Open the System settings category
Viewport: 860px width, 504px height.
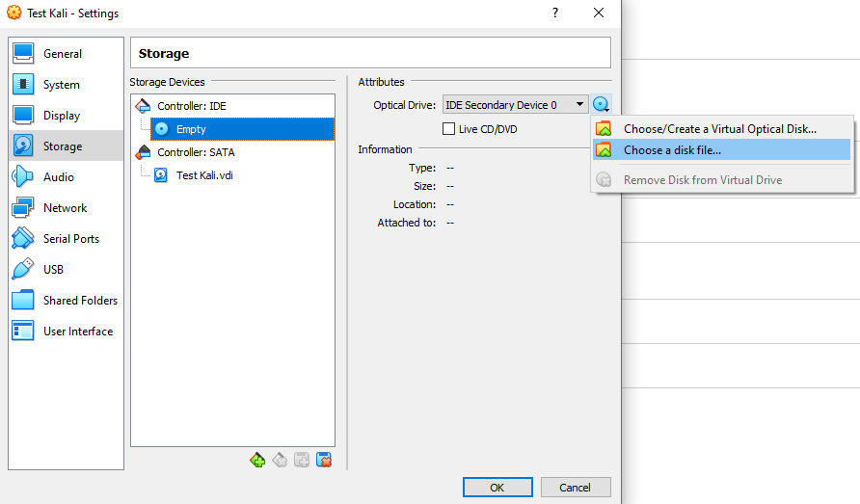61,85
